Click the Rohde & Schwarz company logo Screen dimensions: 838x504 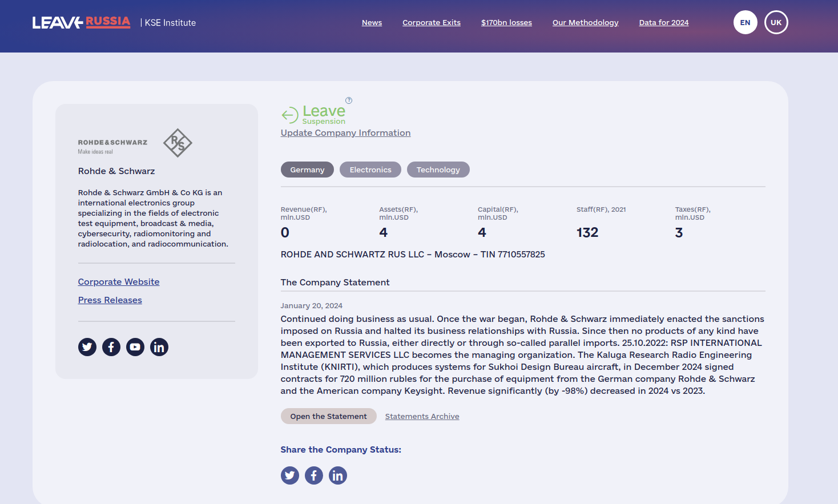(x=135, y=143)
